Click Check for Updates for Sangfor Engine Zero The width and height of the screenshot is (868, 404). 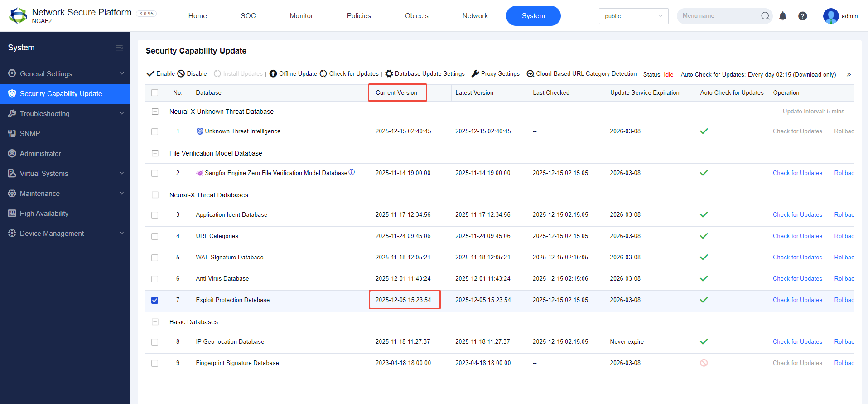pos(797,173)
